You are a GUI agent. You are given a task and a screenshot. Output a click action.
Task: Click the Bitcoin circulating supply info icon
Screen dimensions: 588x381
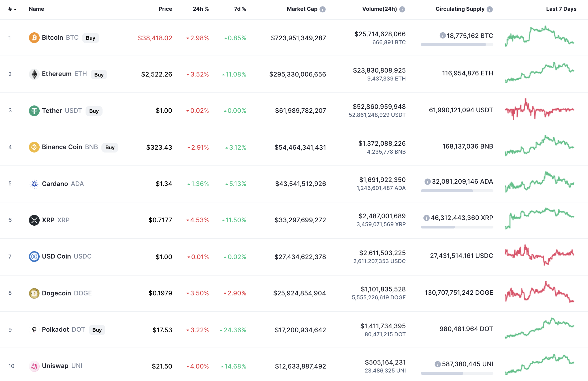pos(442,35)
